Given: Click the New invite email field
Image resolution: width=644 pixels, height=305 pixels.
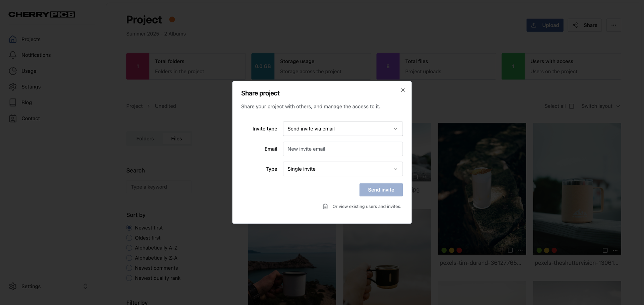Looking at the screenshot, I should click(342, 149).
